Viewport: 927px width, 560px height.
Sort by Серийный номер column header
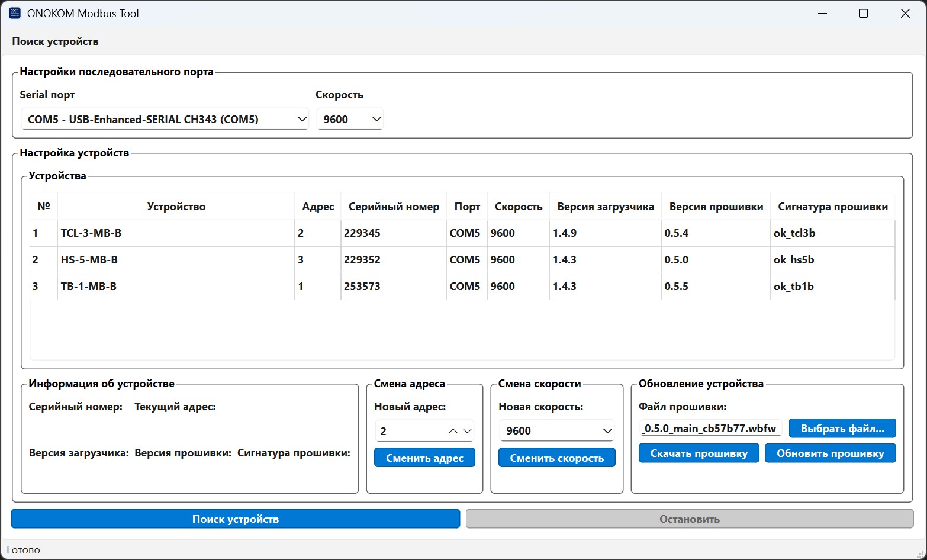394,207
